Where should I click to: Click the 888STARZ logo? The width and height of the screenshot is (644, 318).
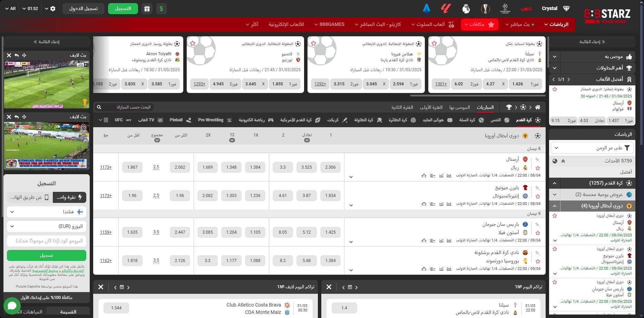coord(607,16)
